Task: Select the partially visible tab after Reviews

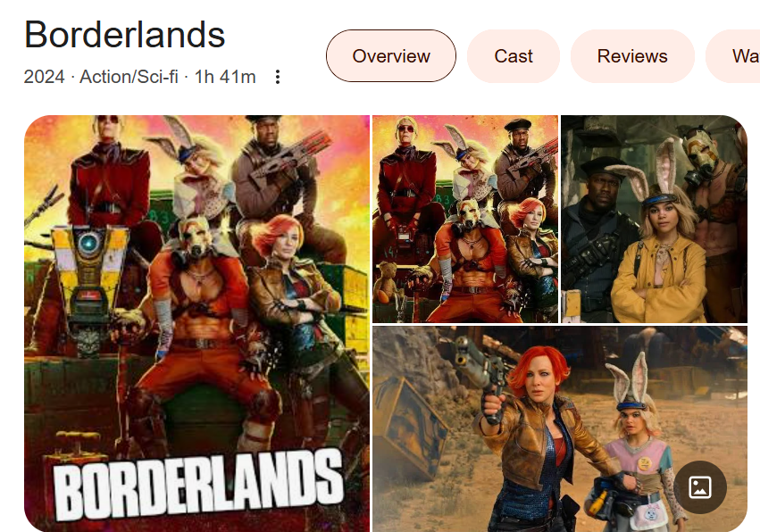Action: 733,55
